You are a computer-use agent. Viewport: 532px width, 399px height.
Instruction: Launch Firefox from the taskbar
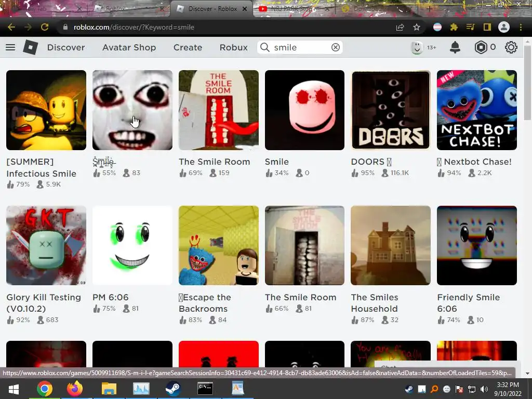[75, 389]
